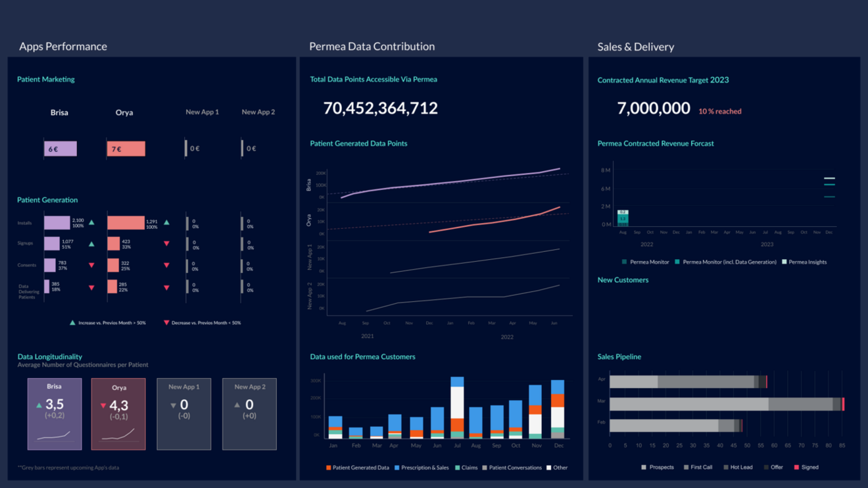Click the green up triangle beside Brisa Installs
Screen dimensions: 868x488
[91, 223]
